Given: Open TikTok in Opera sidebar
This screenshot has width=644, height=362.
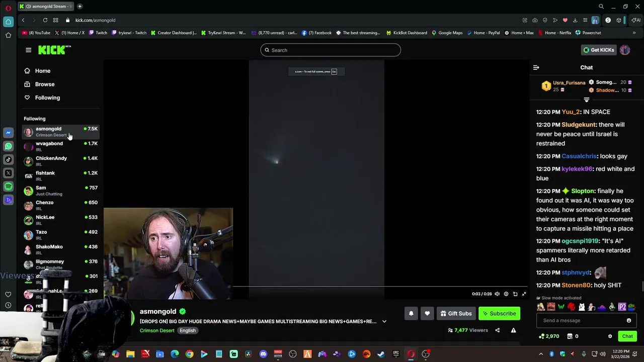Looking at the screenshot, I should 8,160.
